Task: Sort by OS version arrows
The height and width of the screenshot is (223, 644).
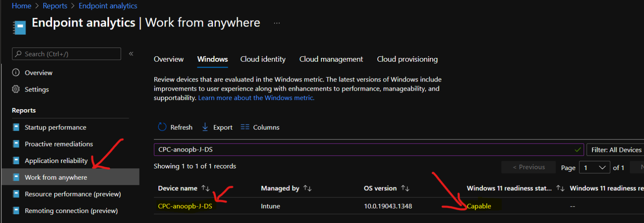Action: click(405, 189)
